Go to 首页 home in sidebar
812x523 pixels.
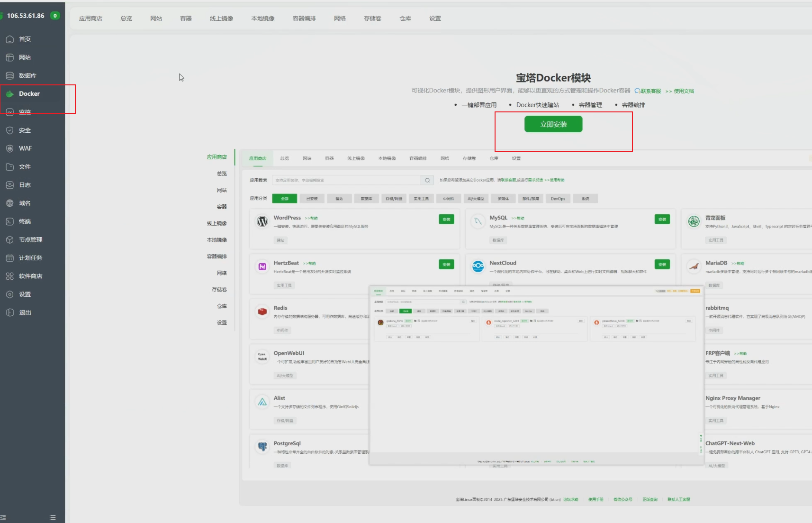tap(25, 39)
